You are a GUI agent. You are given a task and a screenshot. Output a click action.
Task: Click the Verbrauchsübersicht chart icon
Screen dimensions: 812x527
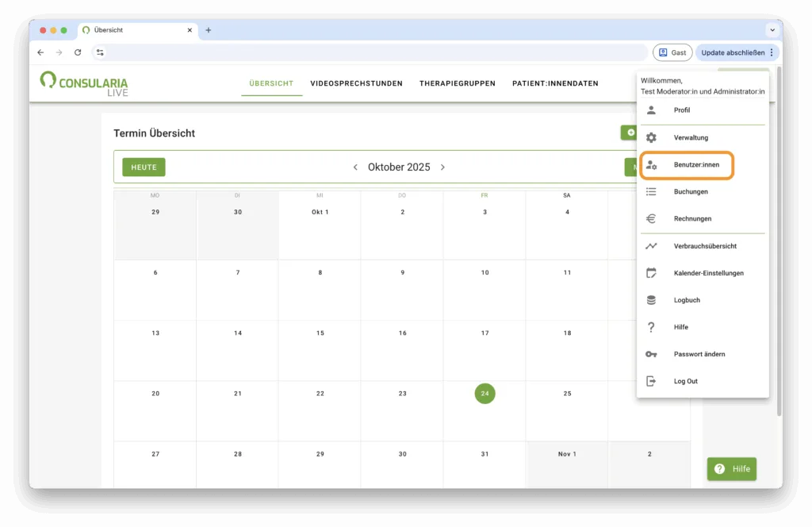[651, 246]
